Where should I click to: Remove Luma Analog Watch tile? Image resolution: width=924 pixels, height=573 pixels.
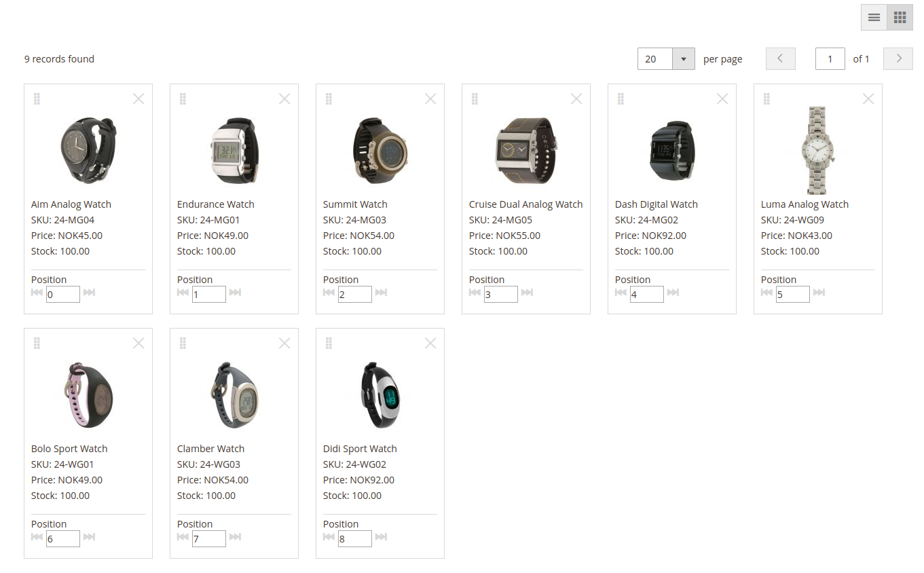pos(868,99)
